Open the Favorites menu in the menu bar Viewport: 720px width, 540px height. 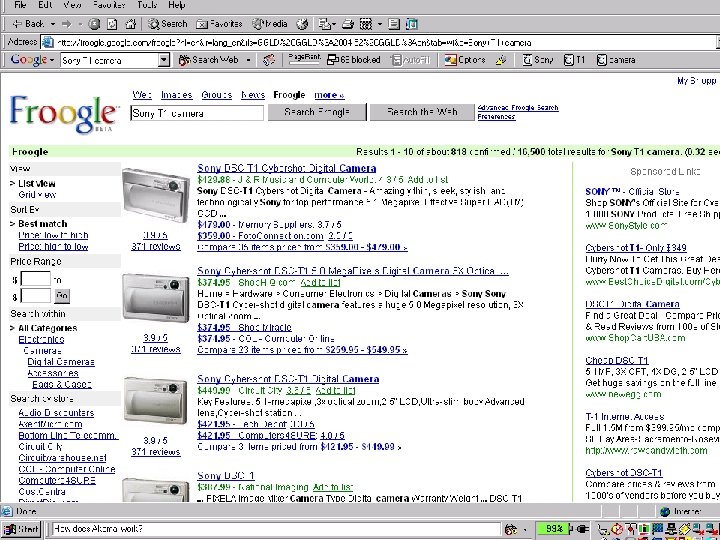pos(109,5)
